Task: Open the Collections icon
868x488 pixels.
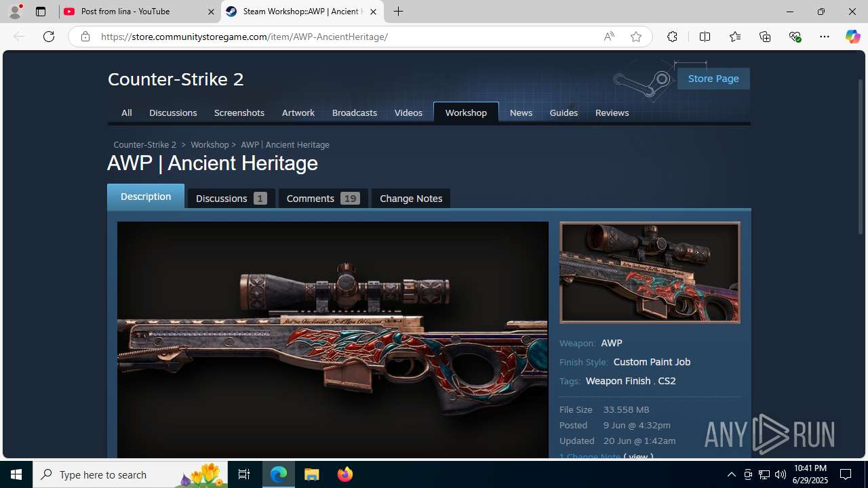Action: coord(765,37)
